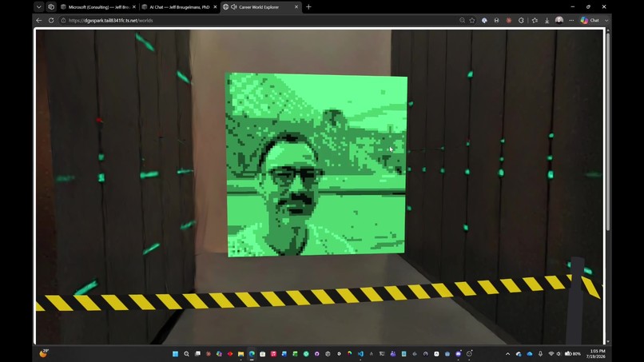Open a new browser tab
Screen dimensions: 644x362
coord(308,7)
